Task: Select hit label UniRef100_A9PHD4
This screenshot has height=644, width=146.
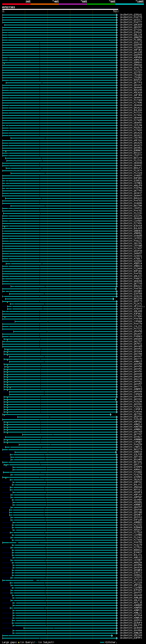Action: [131, 58]
